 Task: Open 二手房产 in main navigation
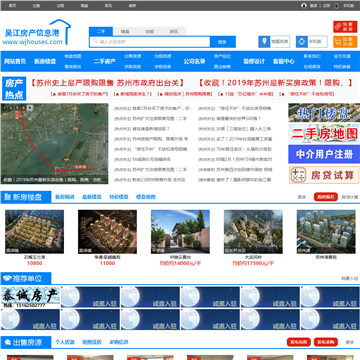pos(105,61)
